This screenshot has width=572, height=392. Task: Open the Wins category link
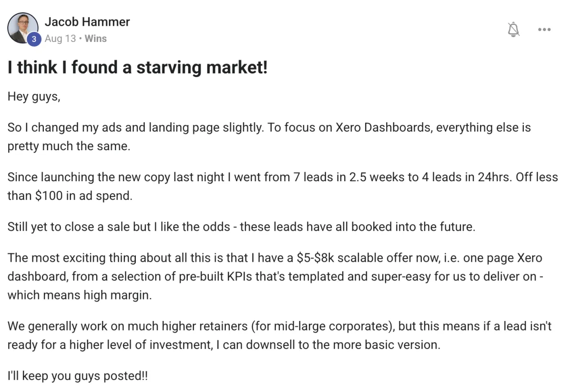tap(96, 39)
